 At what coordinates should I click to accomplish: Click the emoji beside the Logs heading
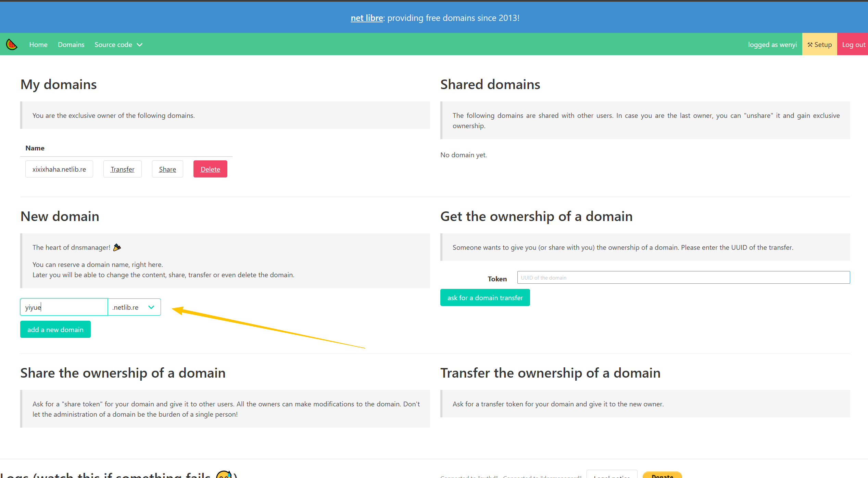pos(224,475)
